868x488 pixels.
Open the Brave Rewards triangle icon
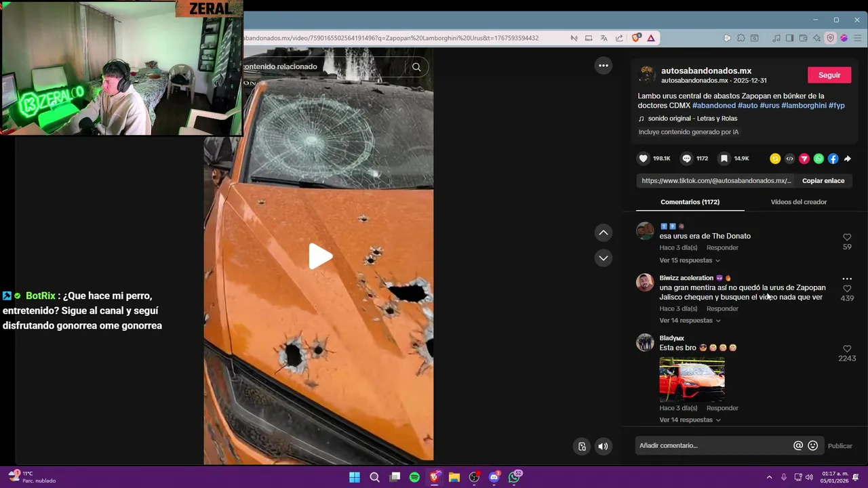tap(651, 38)
